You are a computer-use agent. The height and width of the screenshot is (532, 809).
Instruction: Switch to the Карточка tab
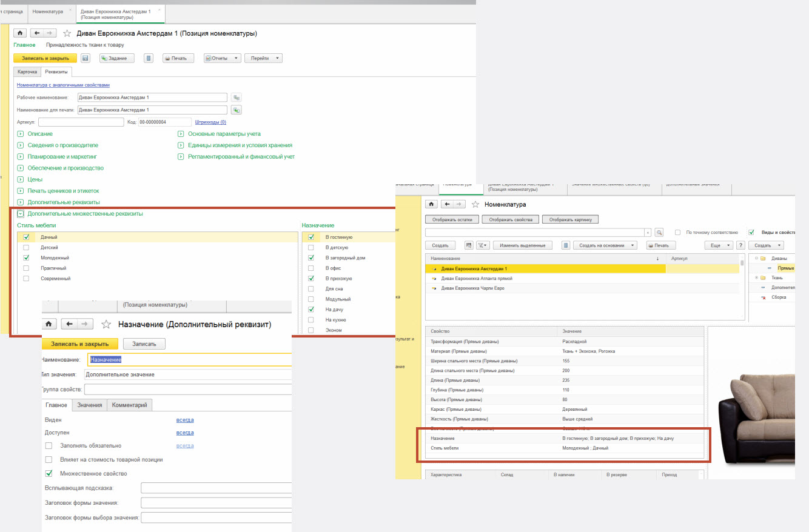pos(27,71)
